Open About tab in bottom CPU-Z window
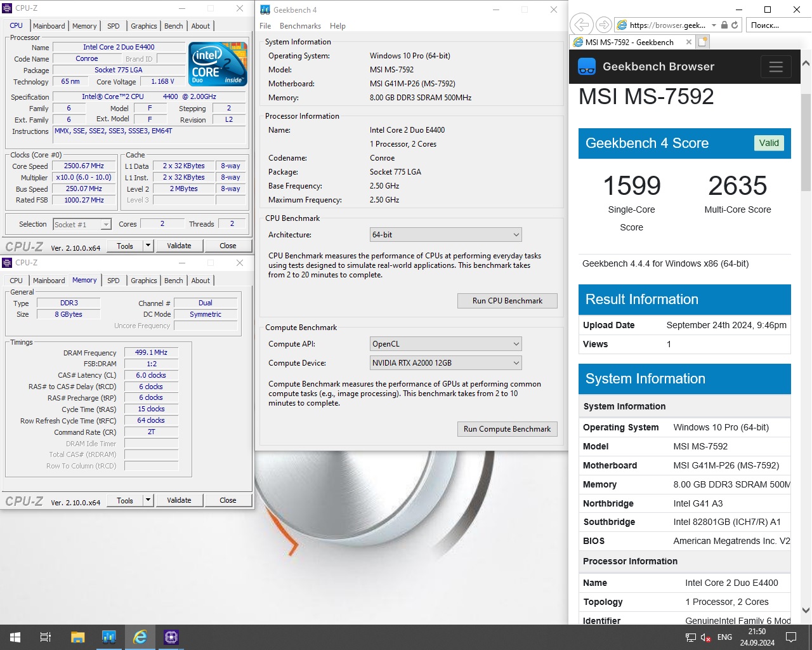Image resolution: width=812 pixels, height=650 pixels. coord(200,281)
